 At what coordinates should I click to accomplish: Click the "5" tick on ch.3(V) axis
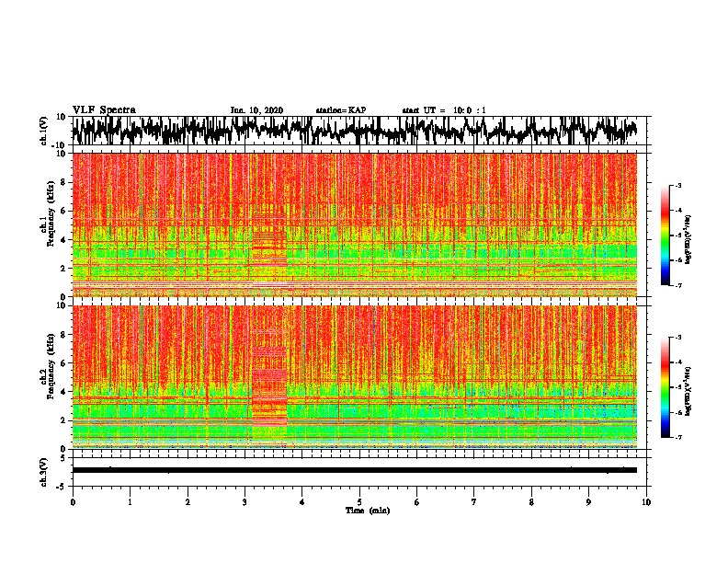tap(64, 458)
